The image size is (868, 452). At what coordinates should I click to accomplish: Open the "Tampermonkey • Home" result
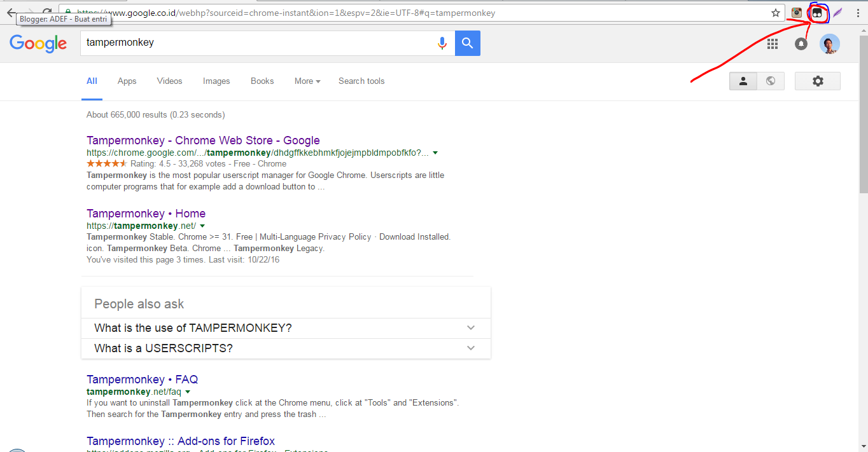tap(146, 214)
